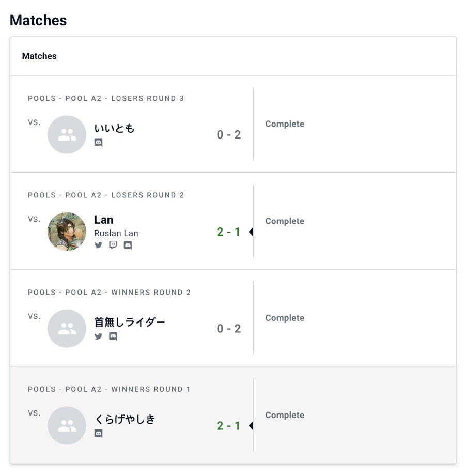Open 首無しライダー's Twitter icon

tap(98, 336)
